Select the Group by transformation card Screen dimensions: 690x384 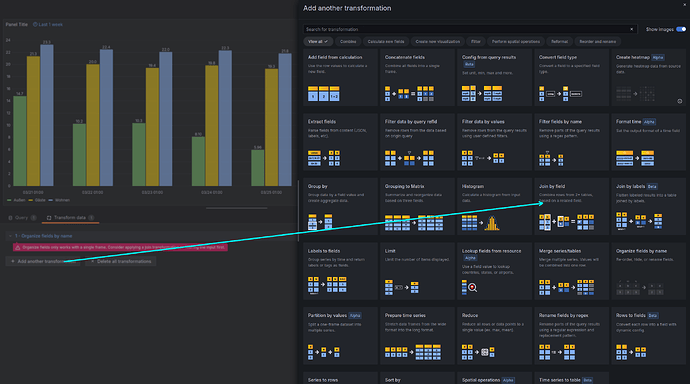click(x=340, y=207)
